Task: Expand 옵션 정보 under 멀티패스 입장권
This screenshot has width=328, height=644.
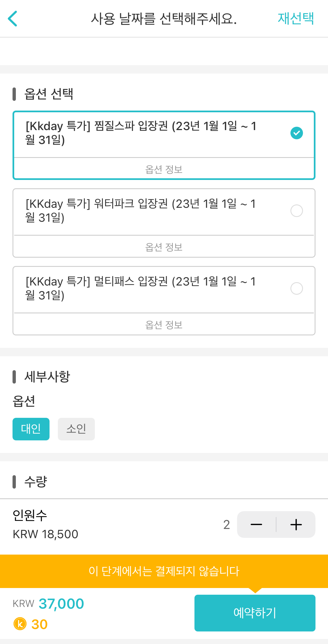Action: coord(164,325)
